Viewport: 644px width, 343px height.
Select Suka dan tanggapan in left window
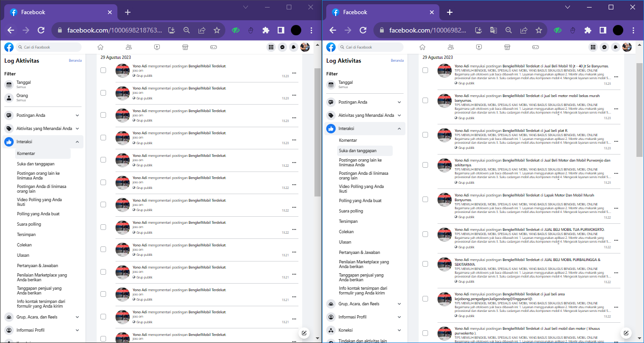(36, 164)
